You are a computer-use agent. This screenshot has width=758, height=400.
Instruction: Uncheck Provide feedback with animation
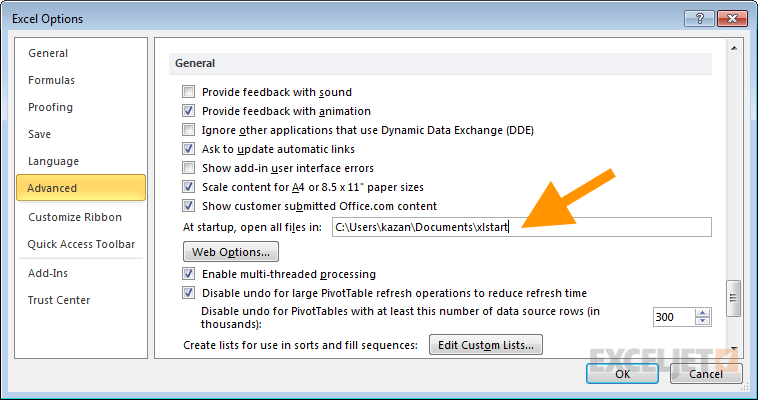click(189, 111)
